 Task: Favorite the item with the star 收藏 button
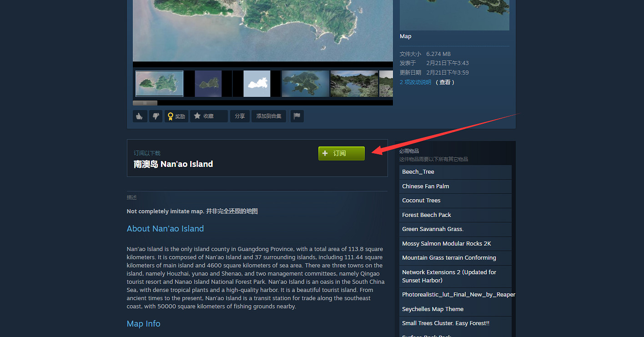208,116
